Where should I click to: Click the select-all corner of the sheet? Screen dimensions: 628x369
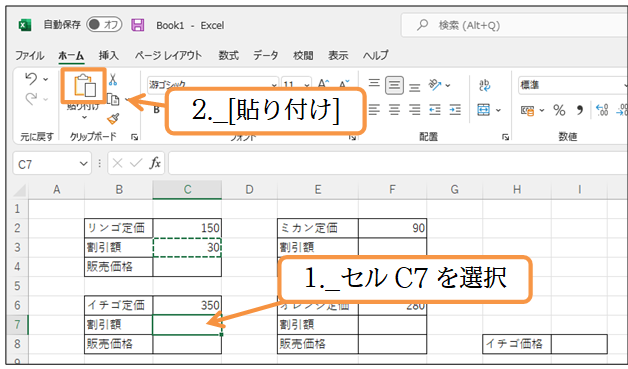(20, 190)
